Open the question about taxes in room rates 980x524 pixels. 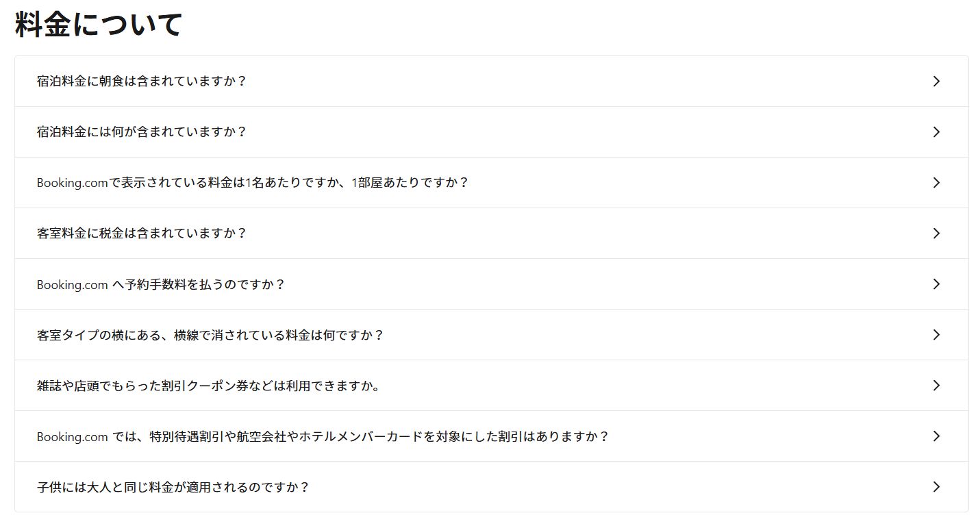click(x=140, y=233)
